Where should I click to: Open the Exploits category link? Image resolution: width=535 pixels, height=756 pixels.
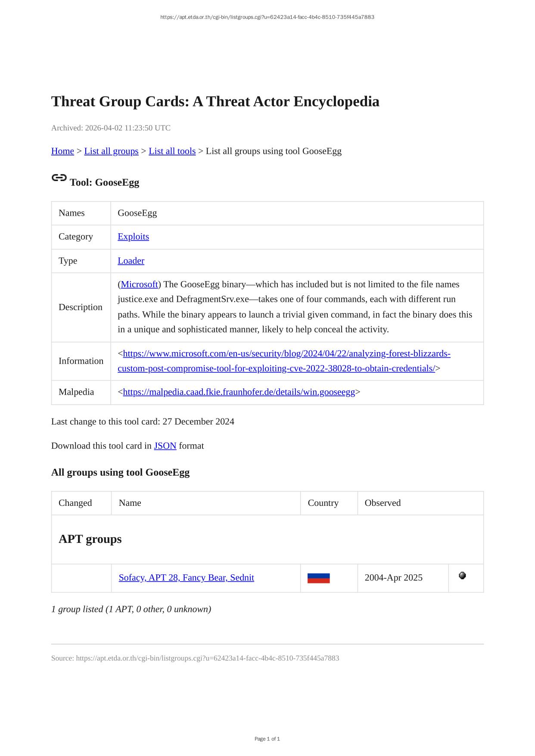tap(133, 237)
